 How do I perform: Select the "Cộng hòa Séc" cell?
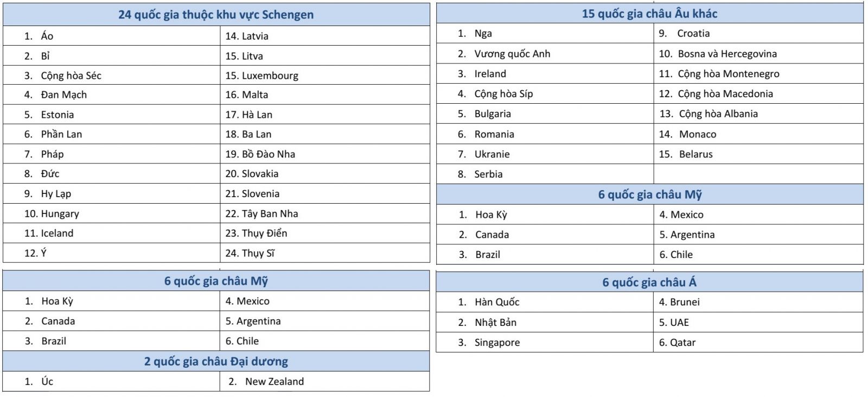pos(71,75)
